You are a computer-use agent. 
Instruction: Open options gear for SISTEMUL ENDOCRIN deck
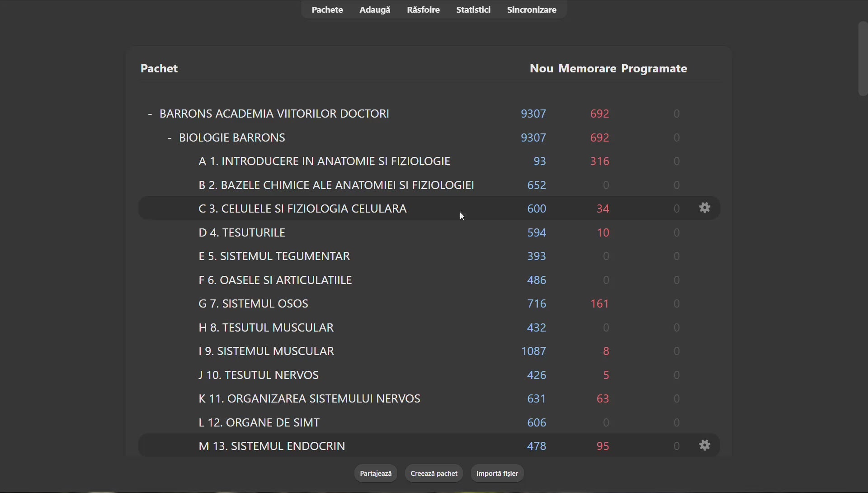(704, 446)
